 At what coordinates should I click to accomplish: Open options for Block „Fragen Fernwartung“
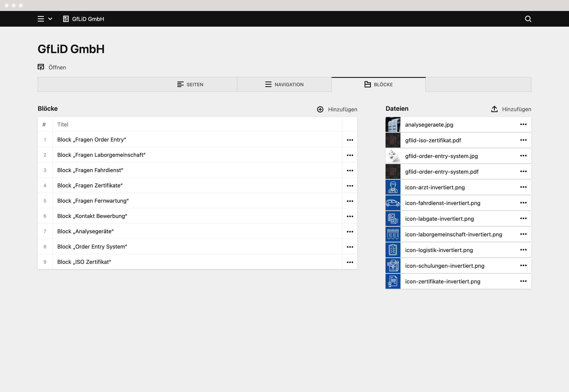point(350,201)
